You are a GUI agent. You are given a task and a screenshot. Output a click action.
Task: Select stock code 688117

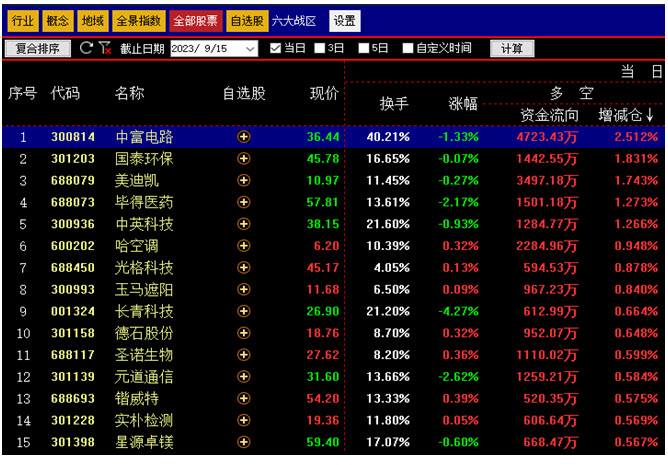click(x=73, y=355)
